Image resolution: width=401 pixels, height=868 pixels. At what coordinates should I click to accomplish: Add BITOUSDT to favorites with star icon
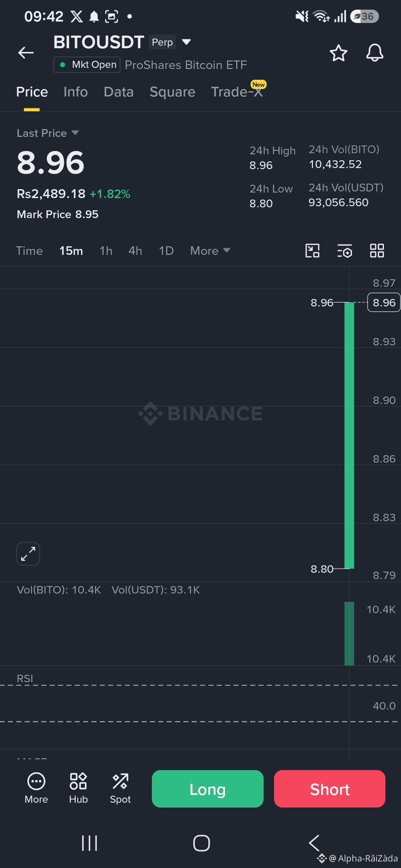[x=338, y=53]
